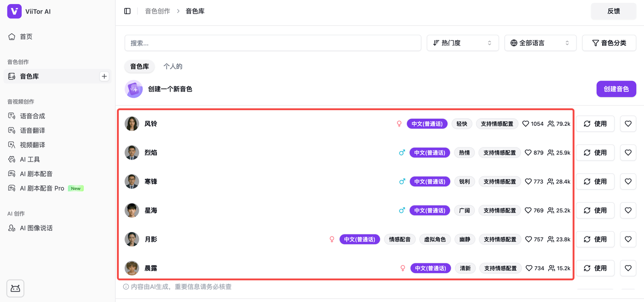
Task: Open the 热门度 sort dropdown
Action: coord(462,43)
